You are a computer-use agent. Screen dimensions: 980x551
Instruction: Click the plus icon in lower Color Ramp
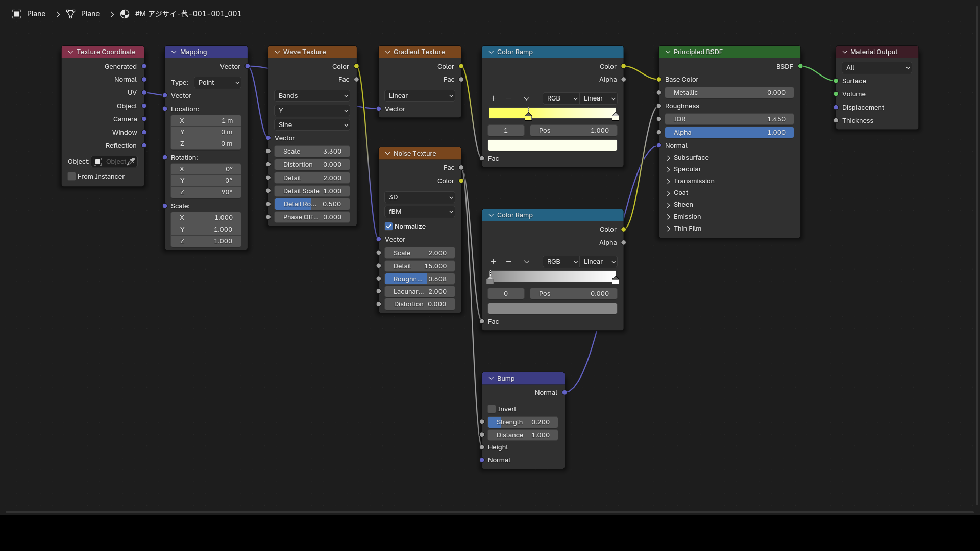(493, 262)
